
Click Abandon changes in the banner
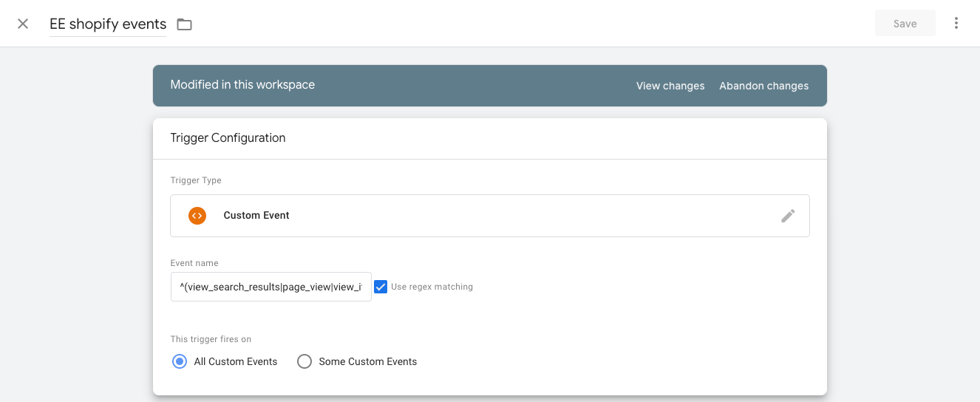763,86
